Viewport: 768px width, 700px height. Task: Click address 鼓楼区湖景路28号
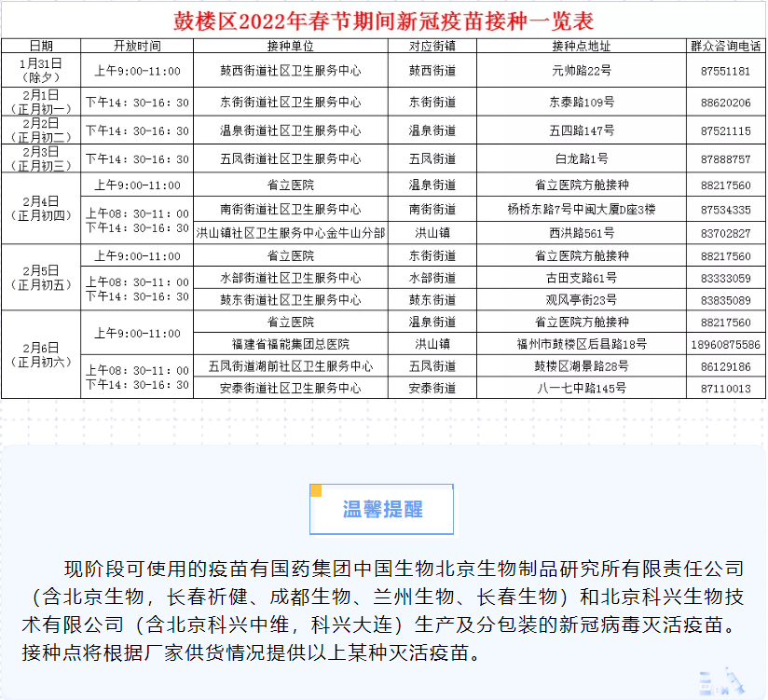pos(582,366)
